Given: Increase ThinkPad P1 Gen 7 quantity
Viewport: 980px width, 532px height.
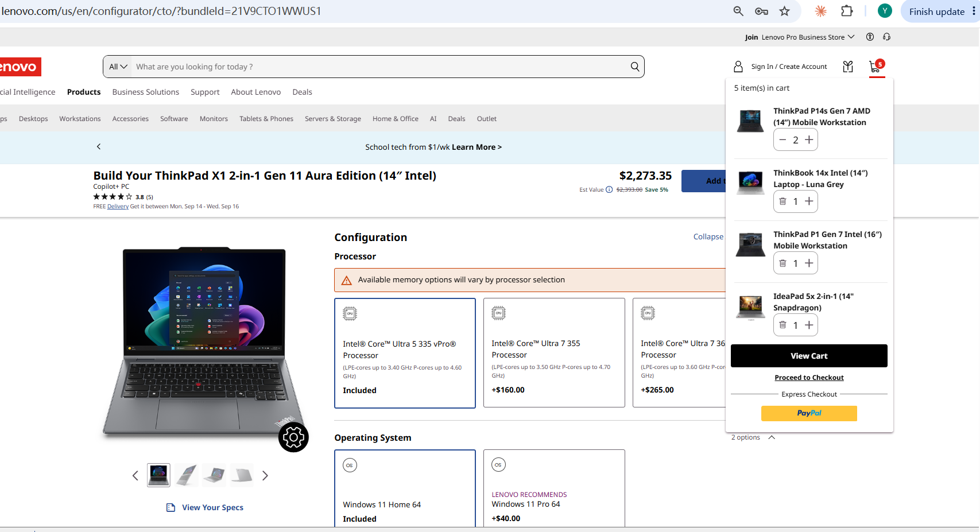Looking at the screenshot, I should click(x=809, y=263).
